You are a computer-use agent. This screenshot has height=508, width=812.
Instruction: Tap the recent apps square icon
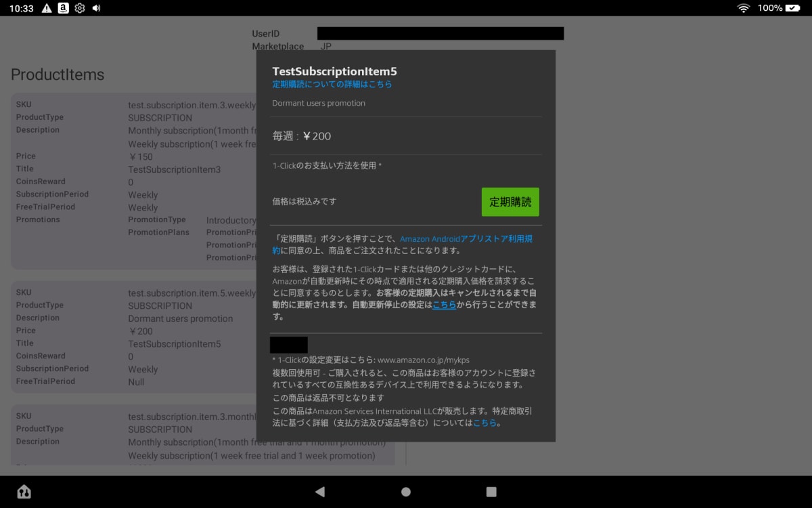(x=491, y=492)
